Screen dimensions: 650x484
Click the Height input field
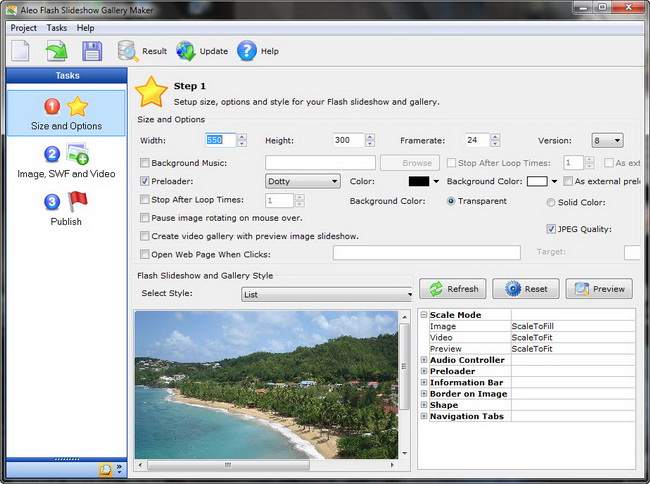(347, 140)
